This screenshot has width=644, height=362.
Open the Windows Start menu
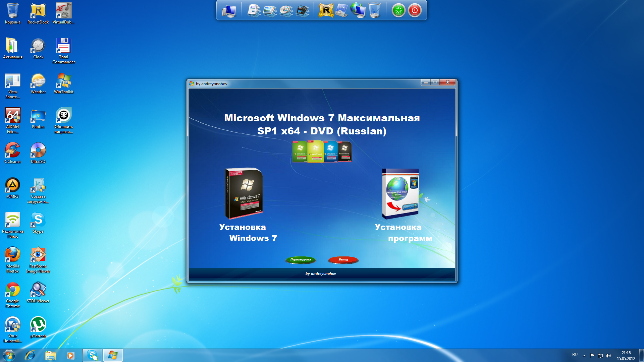[x=9, y=355]
